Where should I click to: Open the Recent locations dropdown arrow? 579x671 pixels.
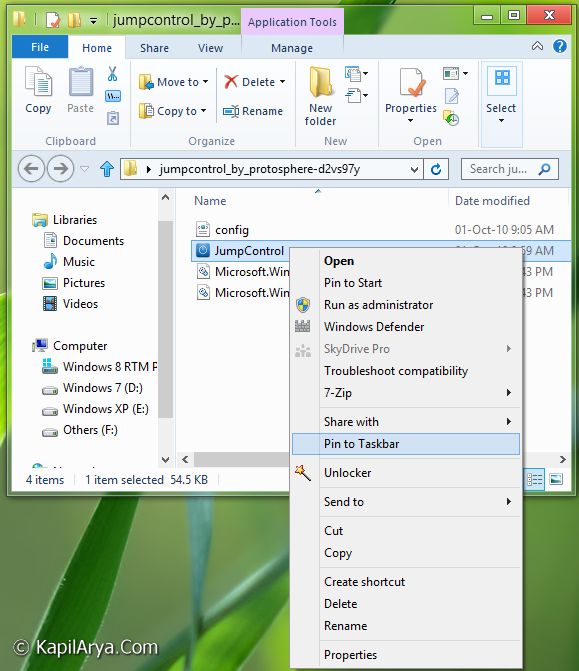(85, 169)
